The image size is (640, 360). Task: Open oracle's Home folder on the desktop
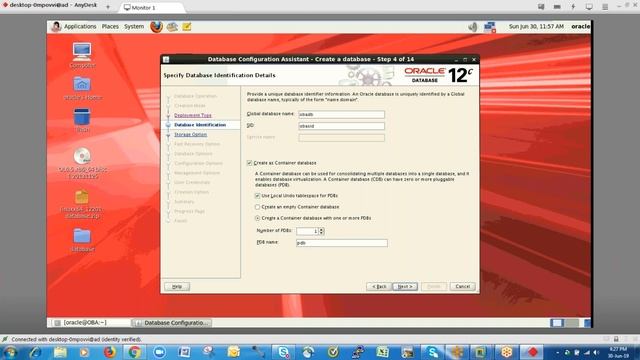[82, 88]
